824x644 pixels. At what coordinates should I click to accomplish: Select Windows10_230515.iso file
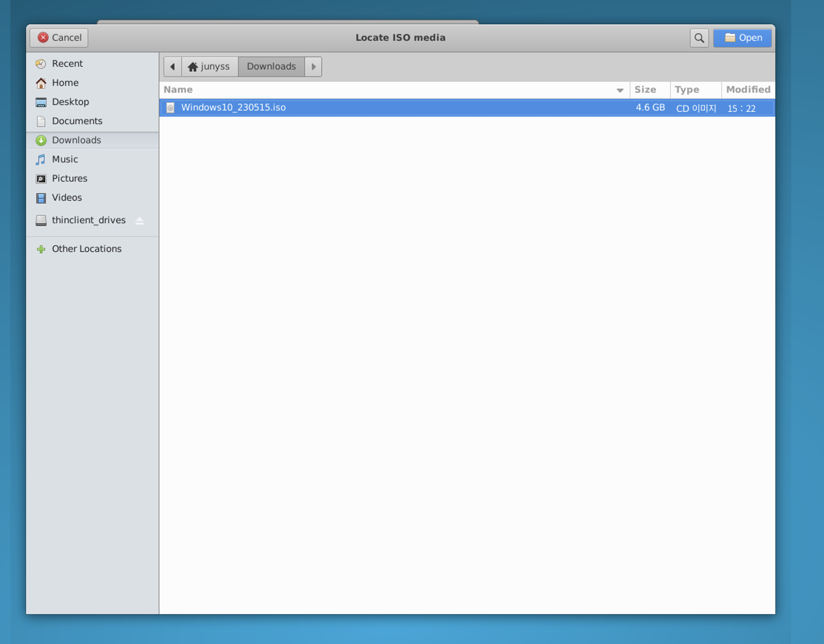coord(233,108)
